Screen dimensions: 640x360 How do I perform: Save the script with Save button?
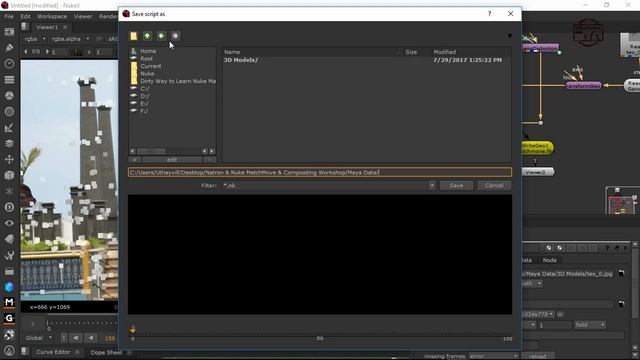(456, 186)
